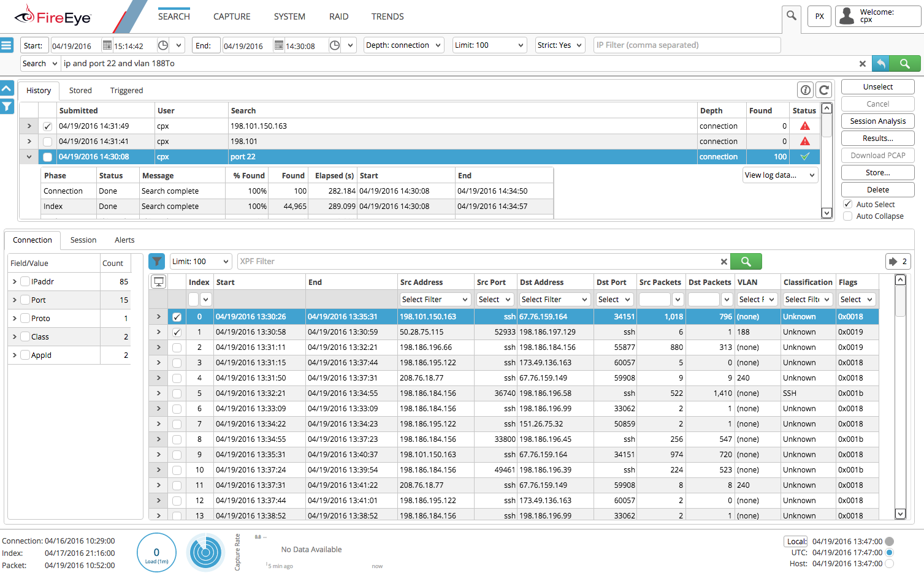Switch to the Triggered tab
The image size is (924, 573).
point(126,91)
